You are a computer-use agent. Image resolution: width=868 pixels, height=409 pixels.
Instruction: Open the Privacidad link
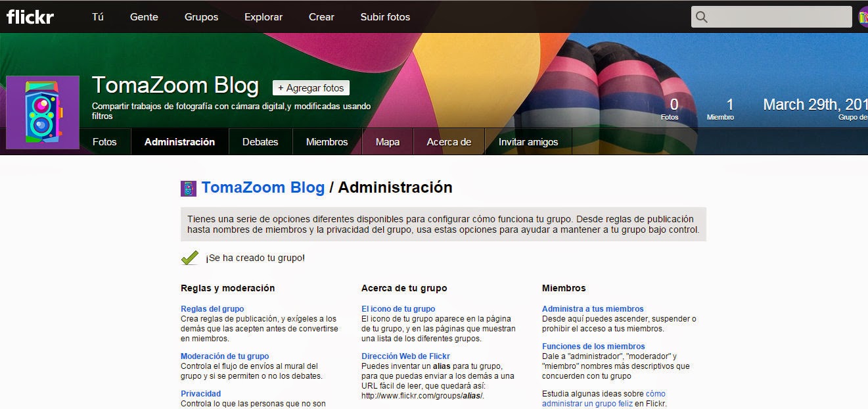click(x=200, y=393)
